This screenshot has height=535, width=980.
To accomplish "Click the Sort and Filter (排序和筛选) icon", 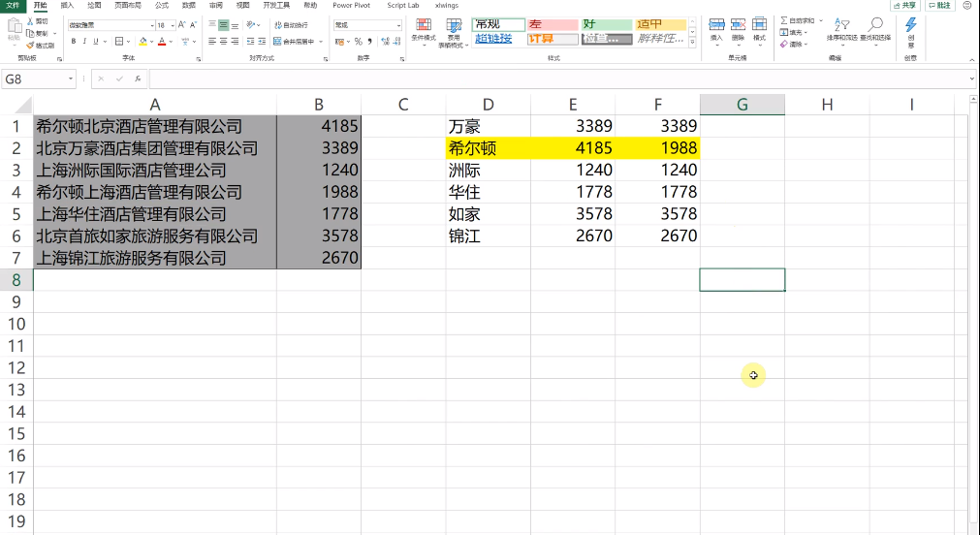I will click(x=842, y=25).
